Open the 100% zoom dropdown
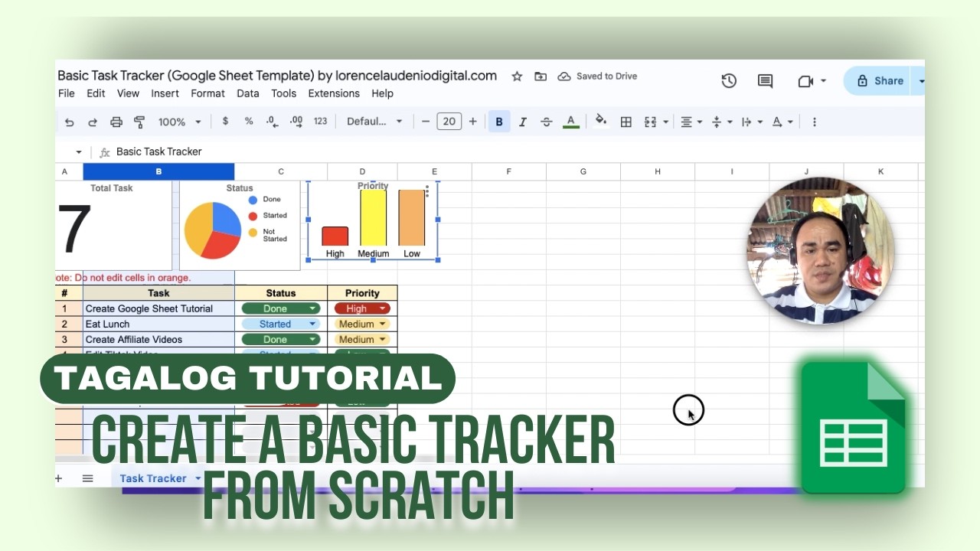980x551 pixels. click(180, 122)
